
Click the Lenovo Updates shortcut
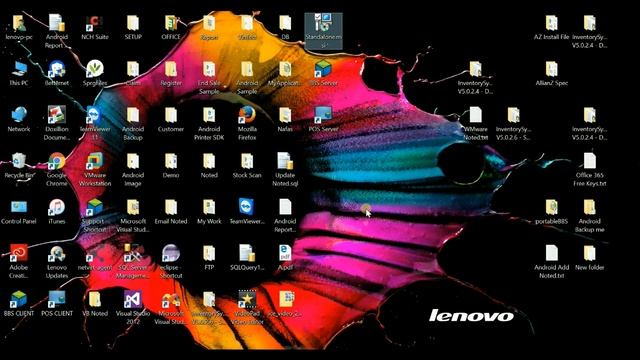pyautogui.click(x=57, y=254)
